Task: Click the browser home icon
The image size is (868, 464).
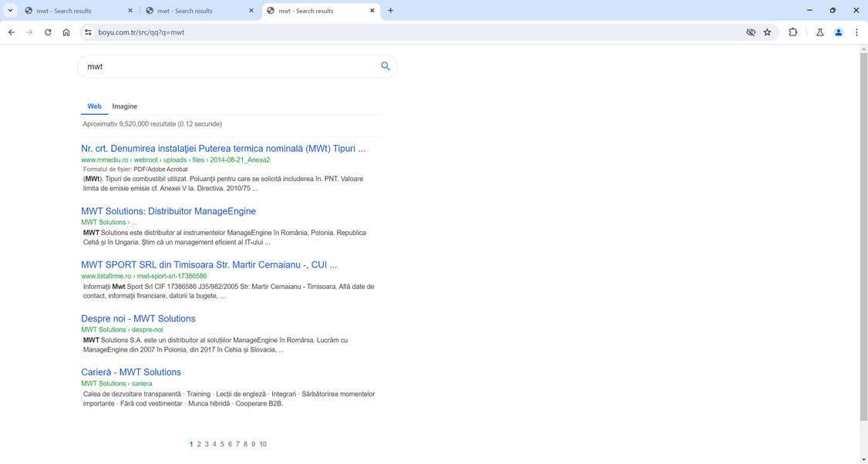Action: tap(66, 32)
